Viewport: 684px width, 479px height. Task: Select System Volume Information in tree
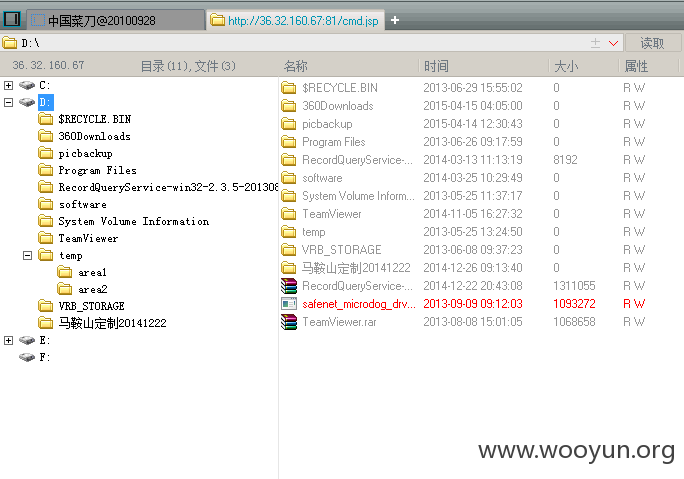133,221
